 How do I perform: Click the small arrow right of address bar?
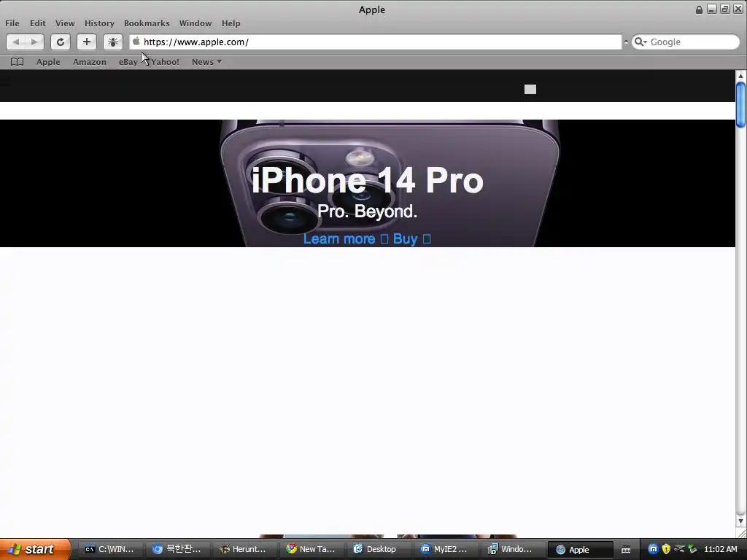pyautogui.click(x=626, y=42)
